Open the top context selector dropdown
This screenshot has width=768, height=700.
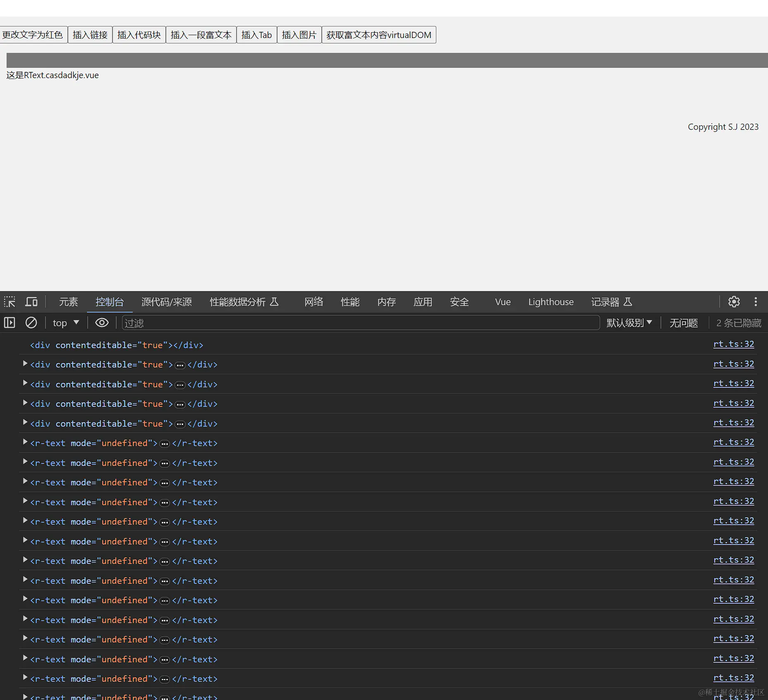tap(66, 323)
